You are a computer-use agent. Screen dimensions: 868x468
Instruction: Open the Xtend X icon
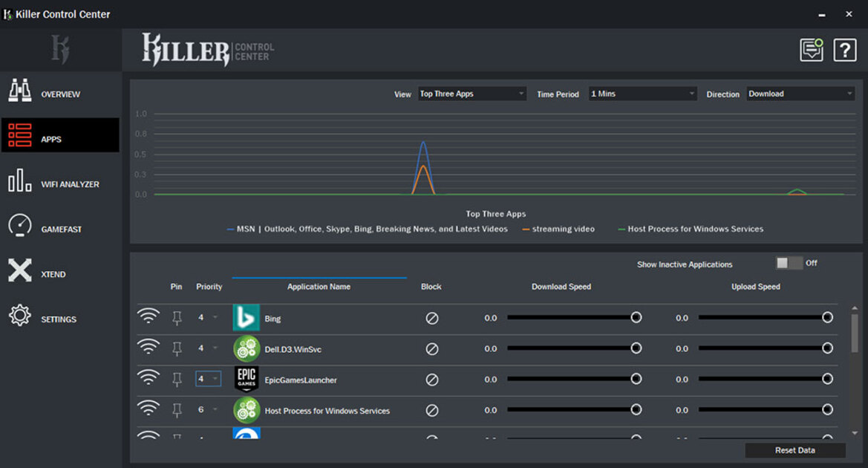tap(20, 270)
